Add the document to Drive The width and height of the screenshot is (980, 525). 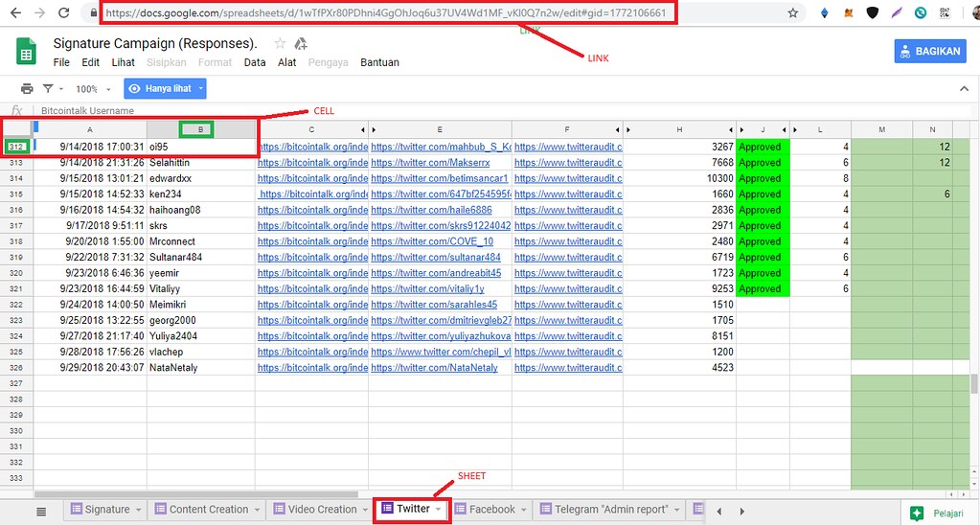tap(301, 43)
